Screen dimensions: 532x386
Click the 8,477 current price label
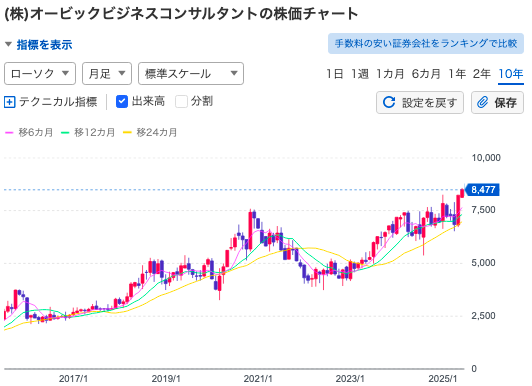click(482, 190)
